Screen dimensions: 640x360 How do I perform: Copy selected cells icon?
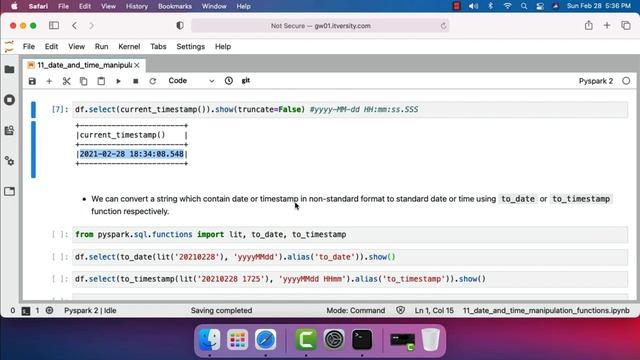(x=83, y=81)
